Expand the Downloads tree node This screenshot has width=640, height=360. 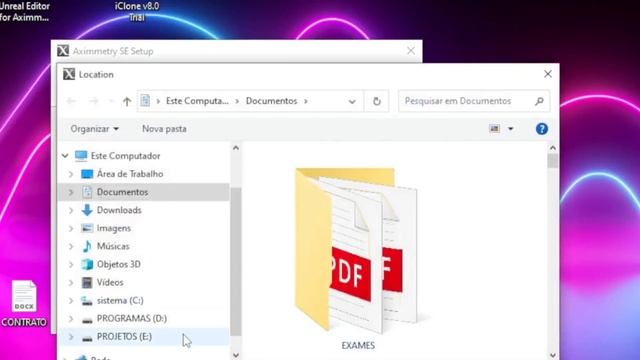coord(71,210)
